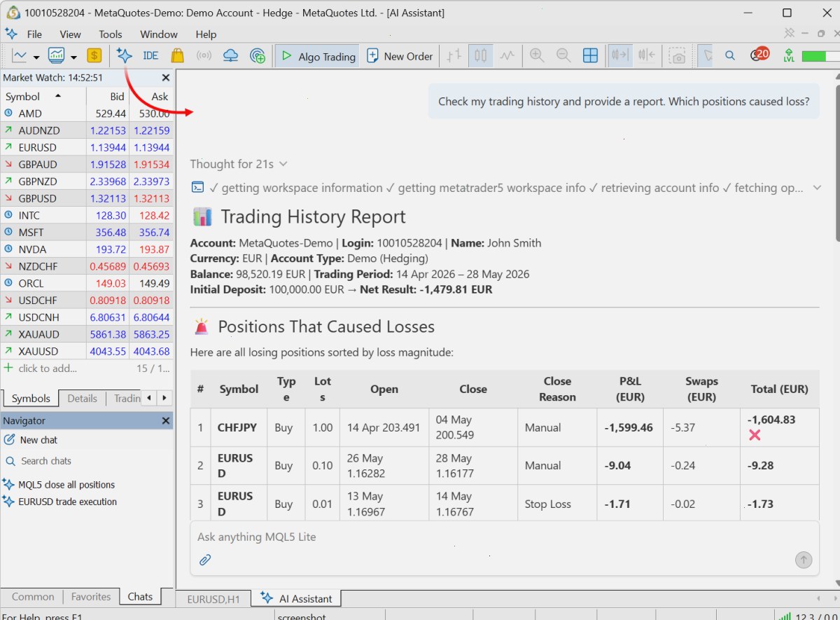Open the new chart dropdown arrow

click(x=36, y=57)
